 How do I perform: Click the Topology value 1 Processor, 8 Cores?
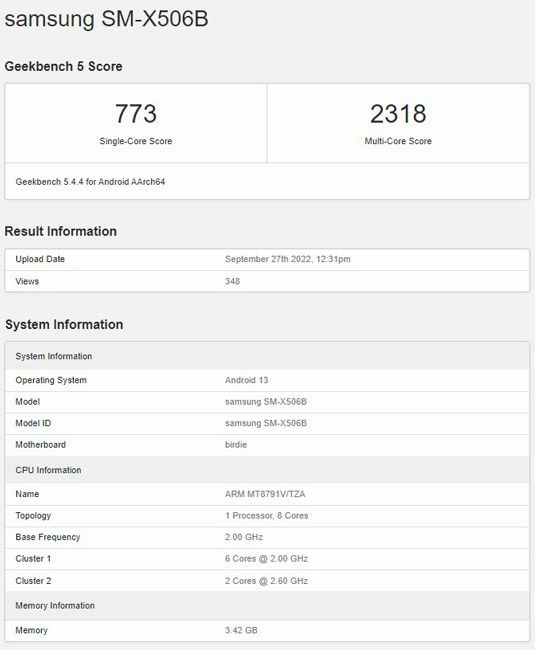pos(266,516)
